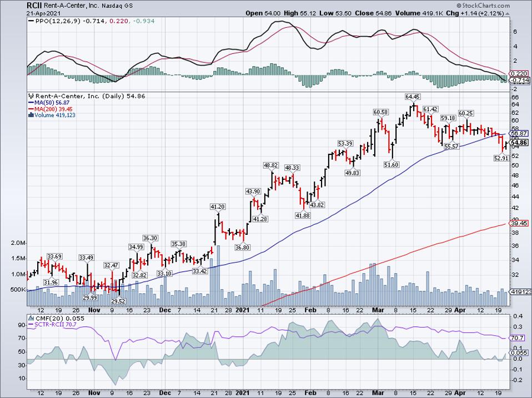
Task: Click the 43.90 price label
Action: pos(253,192)
